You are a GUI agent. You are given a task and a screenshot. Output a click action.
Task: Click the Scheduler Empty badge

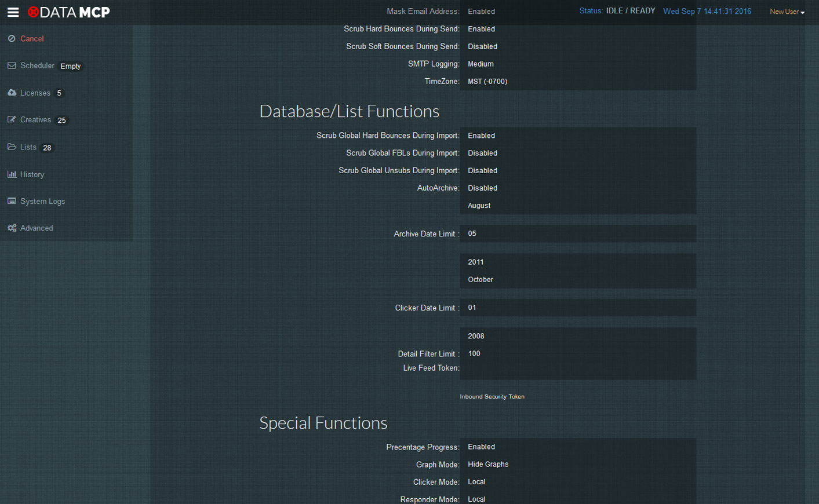pos(71,66)
